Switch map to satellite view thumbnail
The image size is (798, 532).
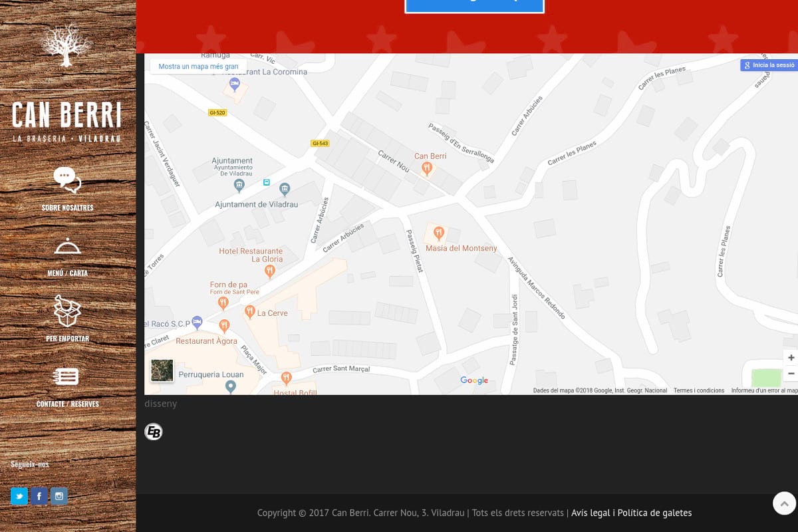(x=162, y=370)
